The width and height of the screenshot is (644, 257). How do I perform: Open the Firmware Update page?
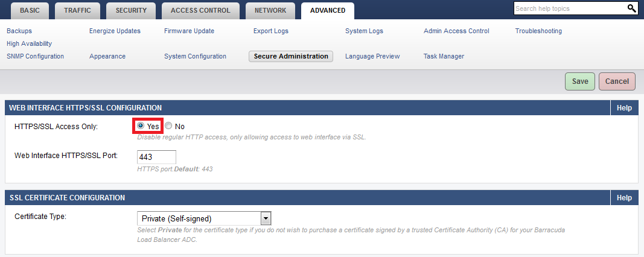[x=189, y=31]
